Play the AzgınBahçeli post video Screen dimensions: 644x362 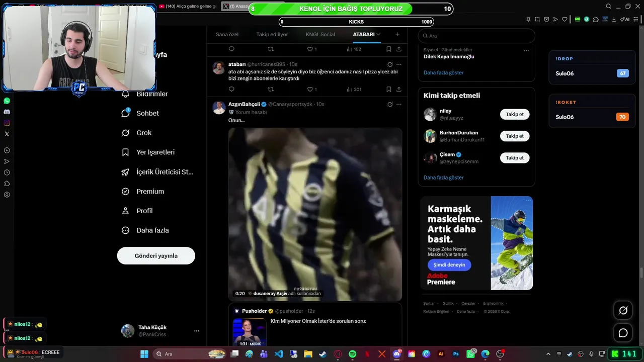click(315, 214)
